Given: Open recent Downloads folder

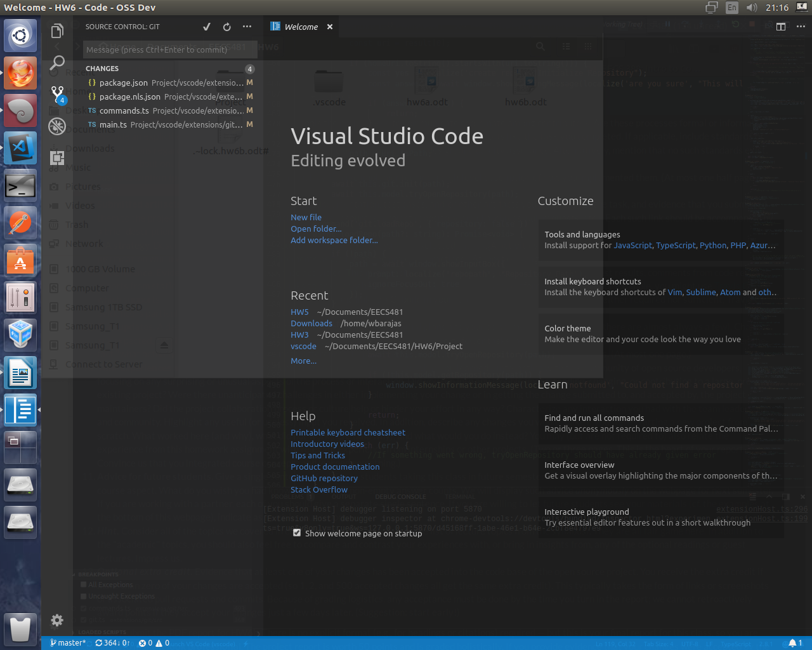Looking at the screenshot, I should click(311, 323).
